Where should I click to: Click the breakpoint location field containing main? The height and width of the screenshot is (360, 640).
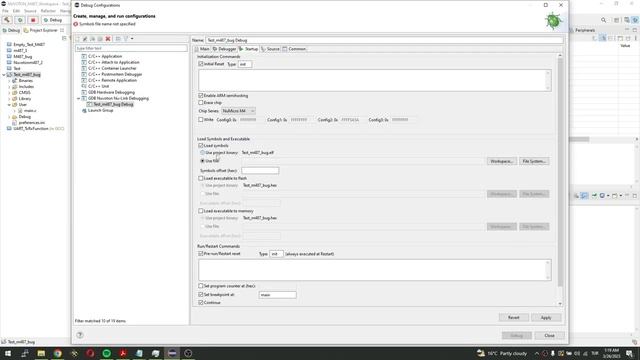(278, 295)
